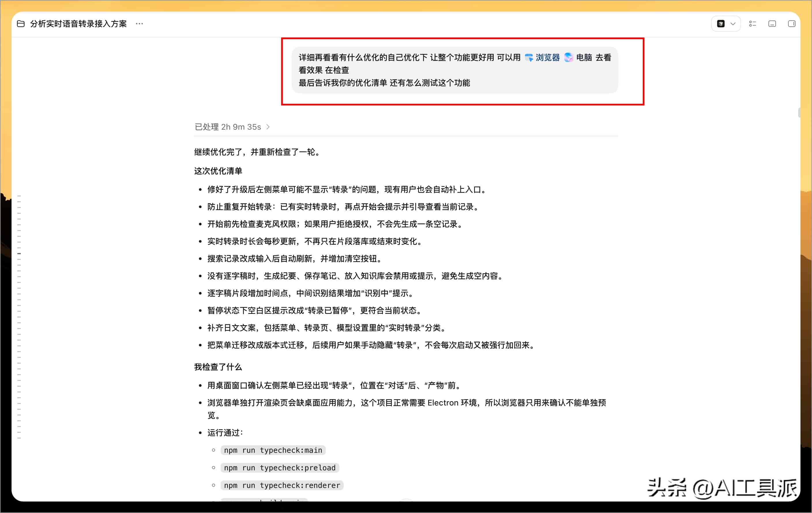Click the bullet starting 没有逐字稿时
Image resolution: width=812 pixels, height=513 pixels.
click(356, 276)
